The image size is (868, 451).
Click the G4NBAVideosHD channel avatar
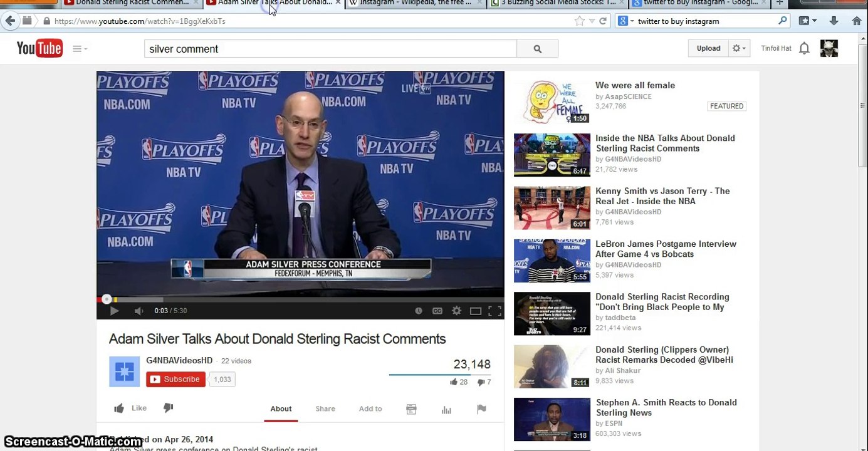point(124,371)
